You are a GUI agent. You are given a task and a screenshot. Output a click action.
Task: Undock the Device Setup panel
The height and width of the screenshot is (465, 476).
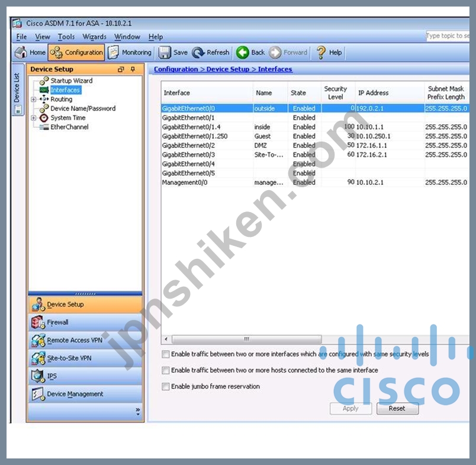[121, 69]
